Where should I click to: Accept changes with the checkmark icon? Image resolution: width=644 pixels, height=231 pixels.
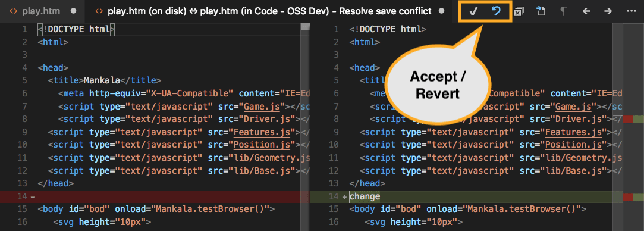(x=473, y=11)
